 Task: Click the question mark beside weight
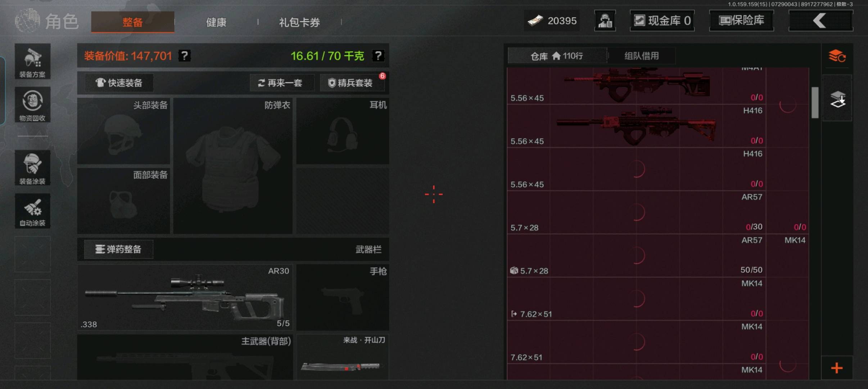[x=378, y=56]
